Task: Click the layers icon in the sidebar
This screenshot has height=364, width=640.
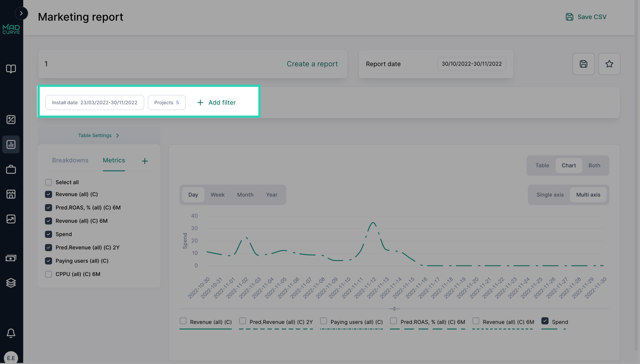Action: tap(11, 283)
